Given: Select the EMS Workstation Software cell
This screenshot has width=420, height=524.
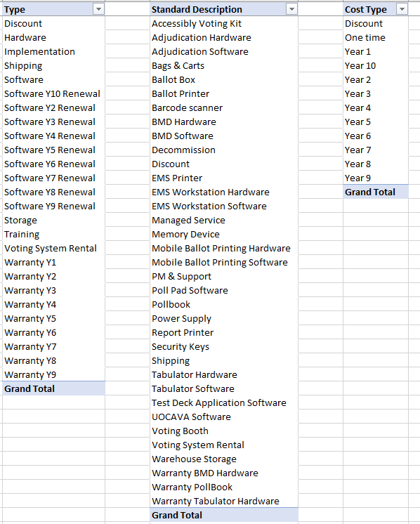Looking at the screenshot, I should [224, 206].
